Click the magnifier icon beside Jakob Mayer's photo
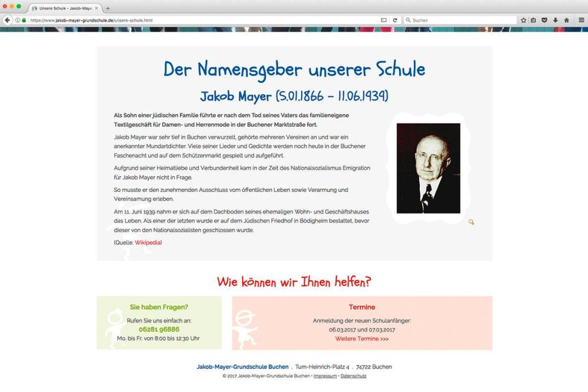 [x=471, y=222]
